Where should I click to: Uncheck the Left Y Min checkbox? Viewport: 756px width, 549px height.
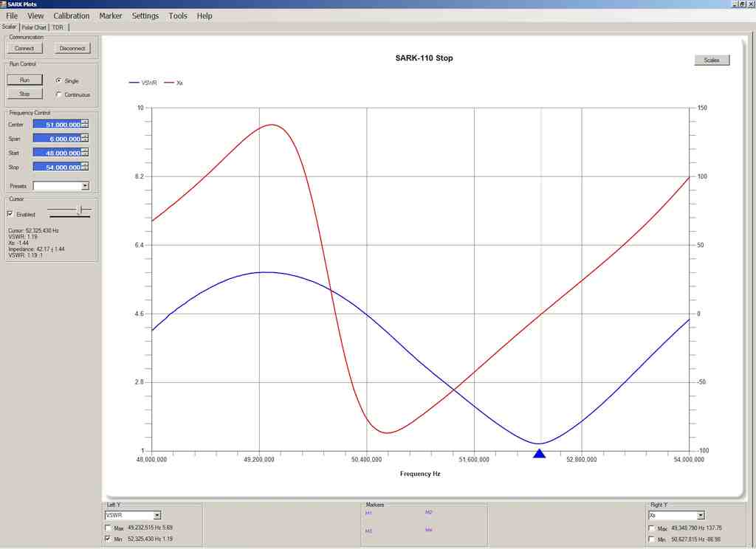(108, 539)
